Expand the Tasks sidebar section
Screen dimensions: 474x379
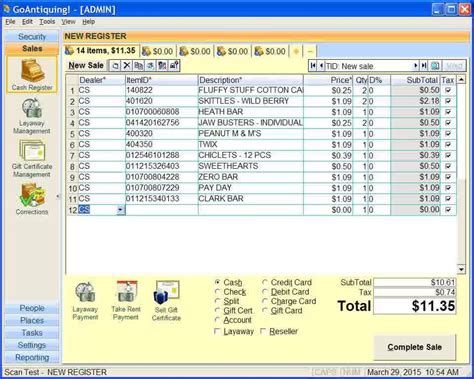point(32,333)
